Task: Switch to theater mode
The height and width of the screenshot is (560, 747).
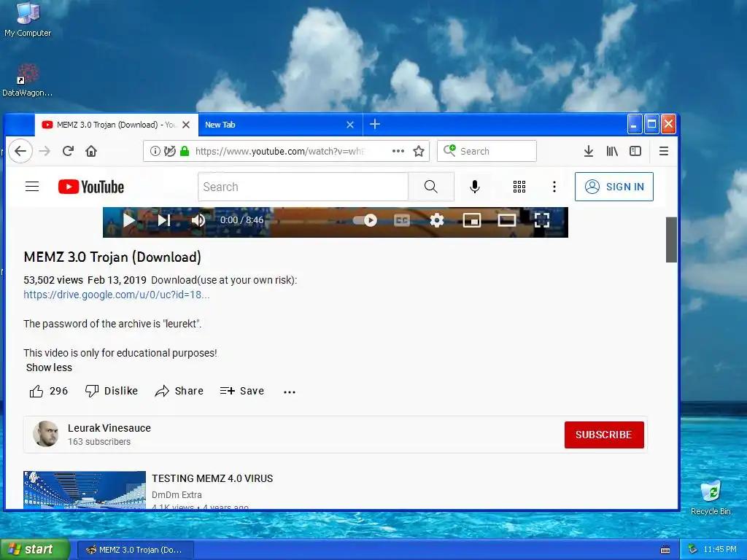Action: pos(506,220)
